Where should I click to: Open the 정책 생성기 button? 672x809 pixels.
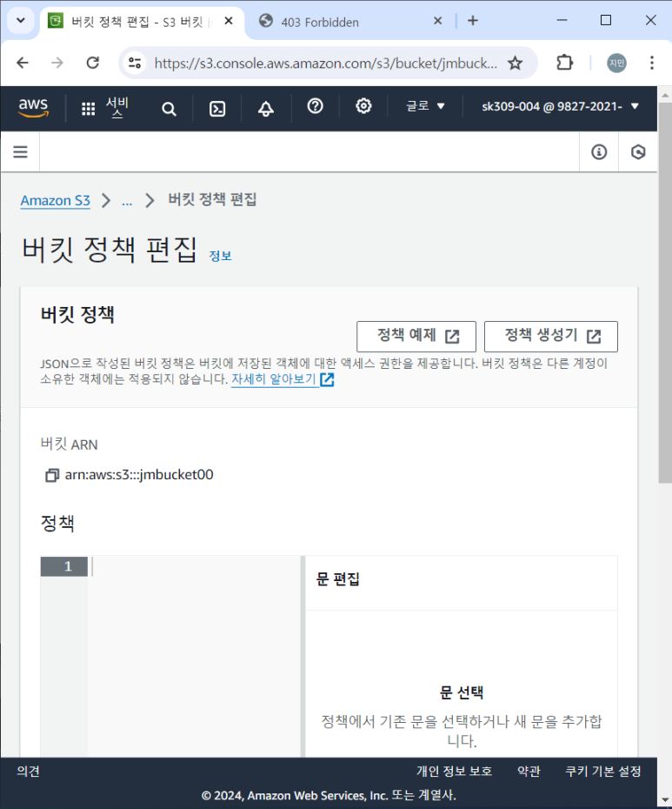551,337
